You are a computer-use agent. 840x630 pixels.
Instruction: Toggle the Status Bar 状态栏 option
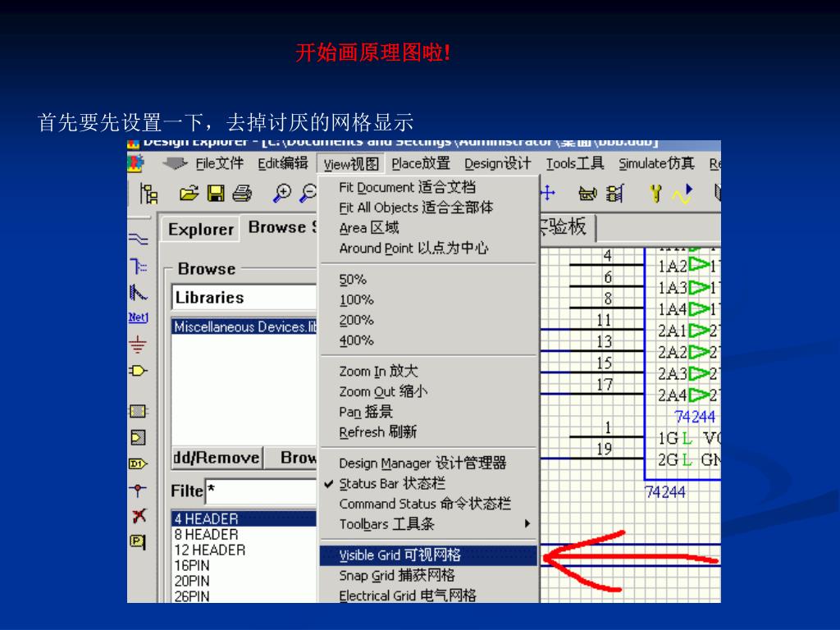pos(391,483)
